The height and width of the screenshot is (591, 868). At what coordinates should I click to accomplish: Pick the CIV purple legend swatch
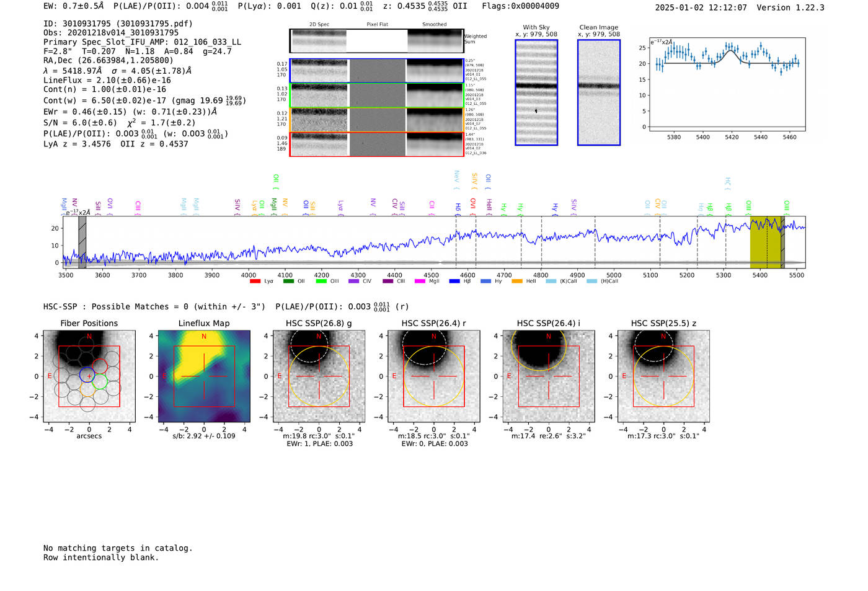coord(354,282)
